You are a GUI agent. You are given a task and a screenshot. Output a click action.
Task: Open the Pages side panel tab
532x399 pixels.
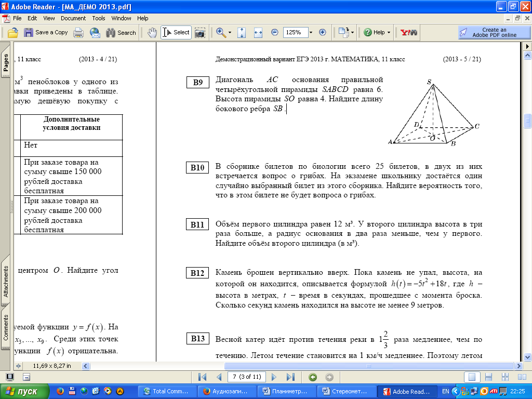5,62
